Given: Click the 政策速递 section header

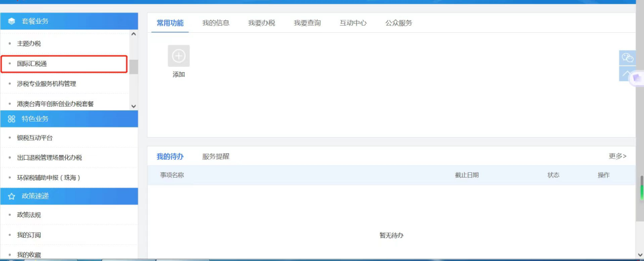Looking at the screenshot, I should tap(69, 197).
